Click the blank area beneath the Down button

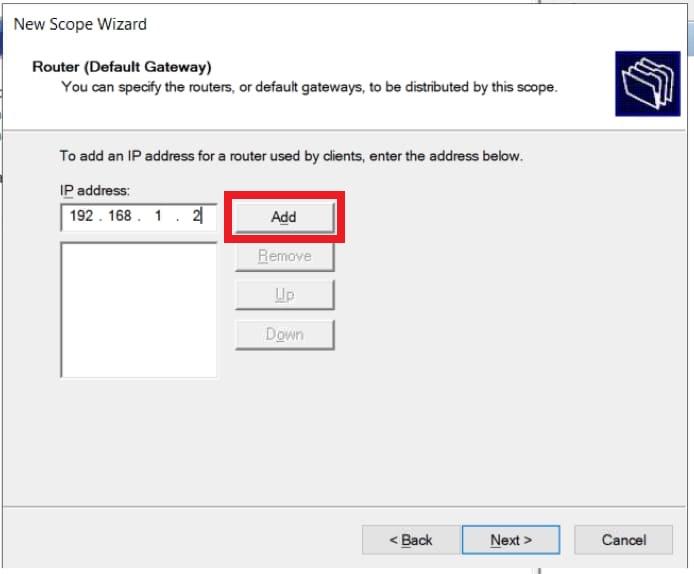coord(284,420)
